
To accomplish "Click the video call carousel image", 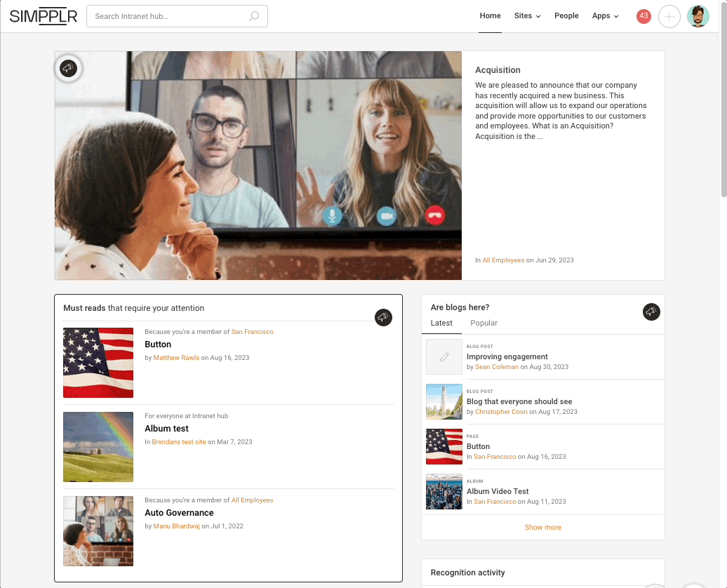I will (x=258, y=166).
